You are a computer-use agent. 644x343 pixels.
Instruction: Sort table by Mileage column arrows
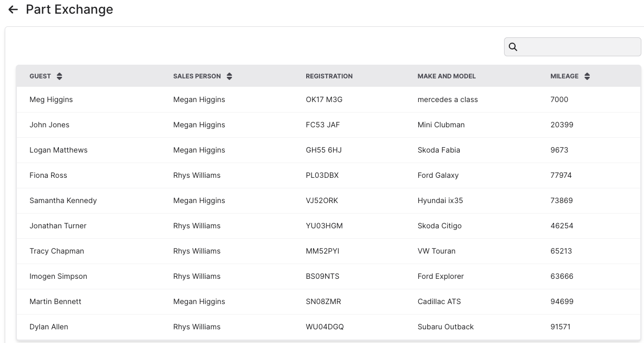click(587, 76)
